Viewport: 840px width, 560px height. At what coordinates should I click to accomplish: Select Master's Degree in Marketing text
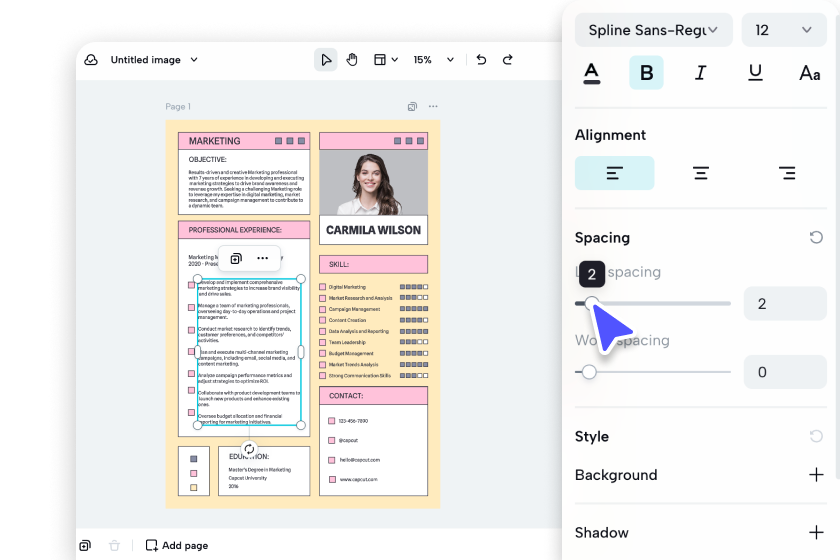259,469
